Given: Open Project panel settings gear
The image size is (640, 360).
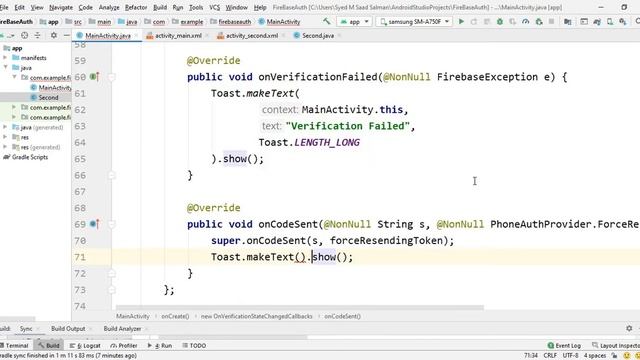Looking at the screenshot, I should point(53,36).
